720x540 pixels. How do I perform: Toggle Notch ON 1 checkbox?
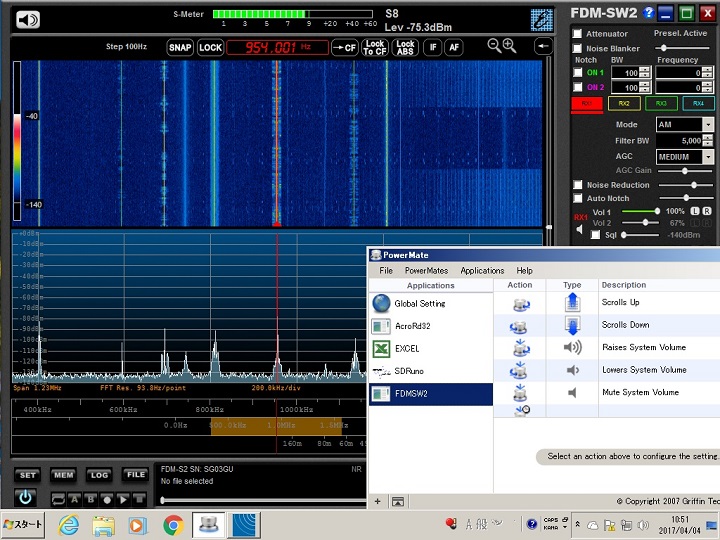(x=578, y=72)
